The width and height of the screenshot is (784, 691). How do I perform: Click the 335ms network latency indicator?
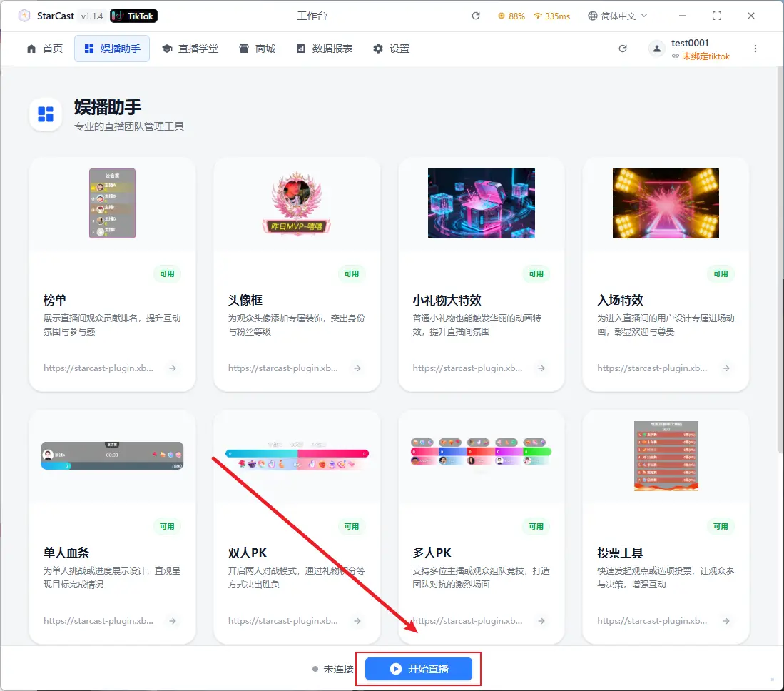click(x=551, y=16)
